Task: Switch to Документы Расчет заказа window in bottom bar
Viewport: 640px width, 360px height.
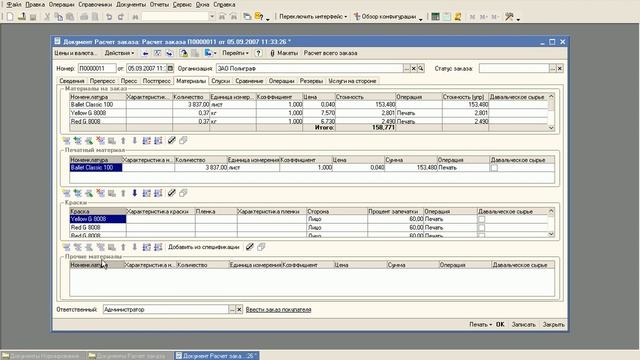Action: [129, 356]
